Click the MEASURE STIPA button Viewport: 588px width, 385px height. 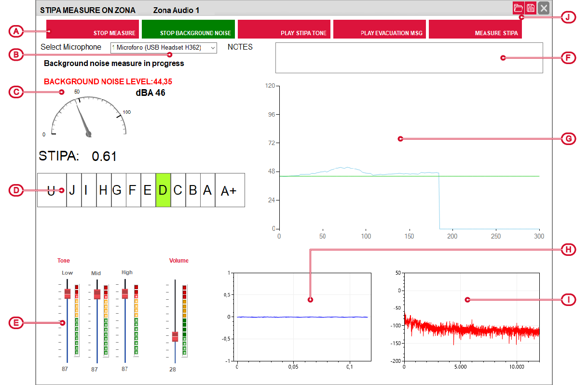click(475, 29)
